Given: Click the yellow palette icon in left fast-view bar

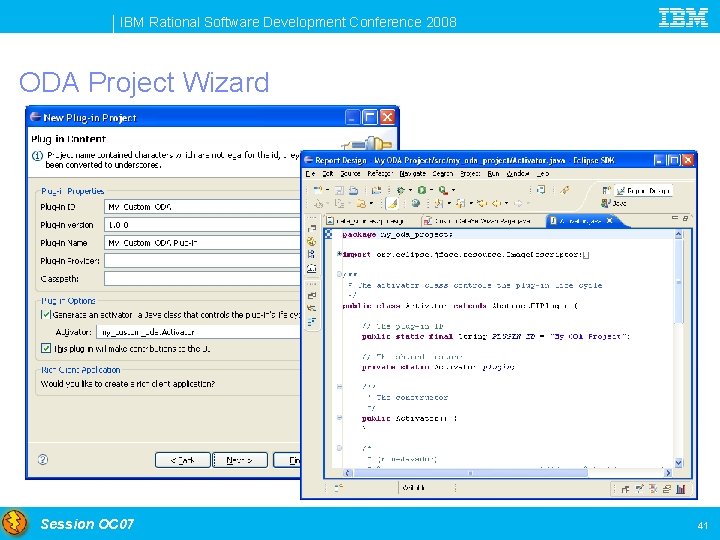Looking at the screenshot, I should (x=312, y=242).
